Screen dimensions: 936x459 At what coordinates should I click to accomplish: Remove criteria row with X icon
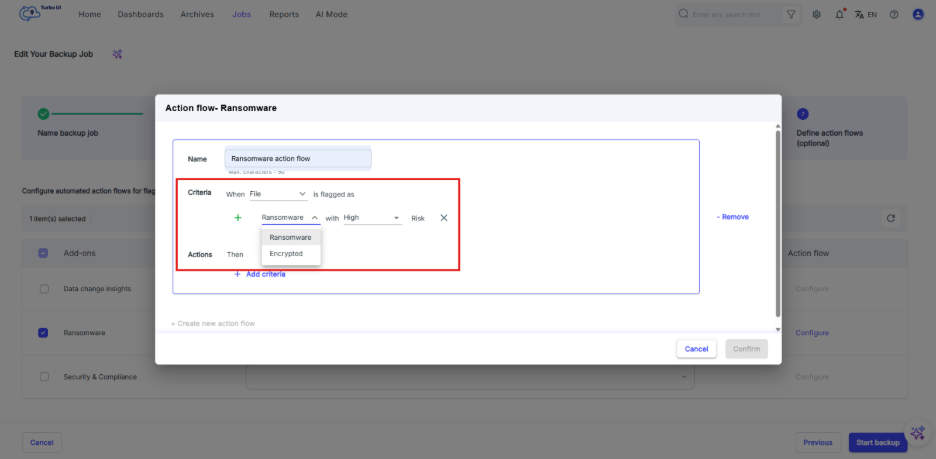(444, 217)
